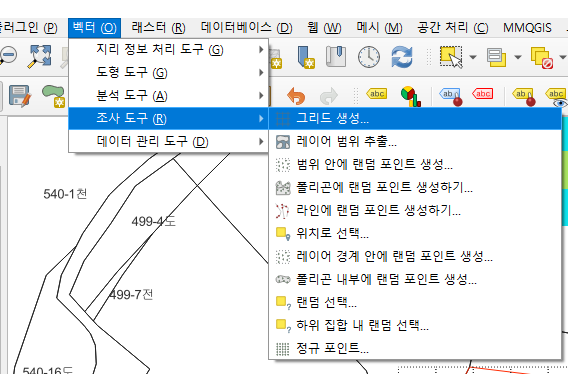This screenshot has width=568, height=374.
Task: Click the greyed redo arrow icon
Action: [329, 96]
